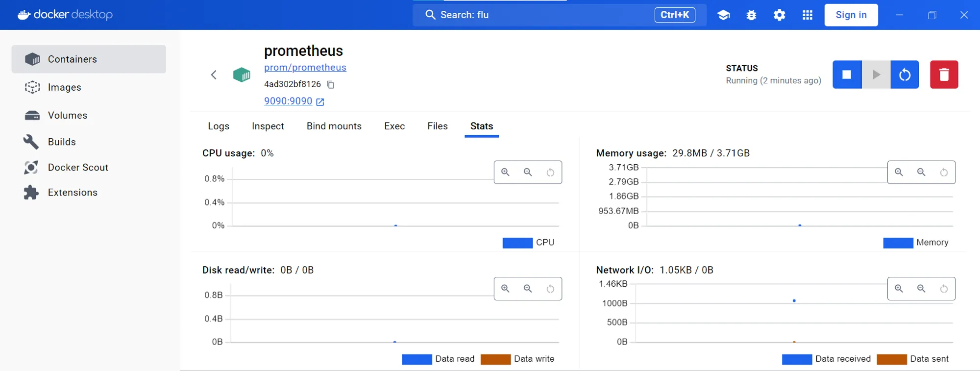980x371 pixels.
Task: Focus the Search field
Action: pyautogui.click(x=559, y=15)
